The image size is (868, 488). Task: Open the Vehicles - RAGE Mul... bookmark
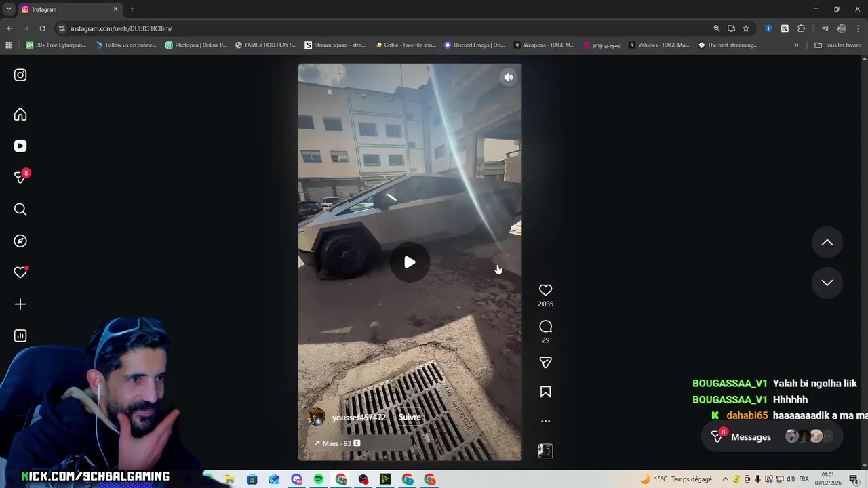click(659, 45)
